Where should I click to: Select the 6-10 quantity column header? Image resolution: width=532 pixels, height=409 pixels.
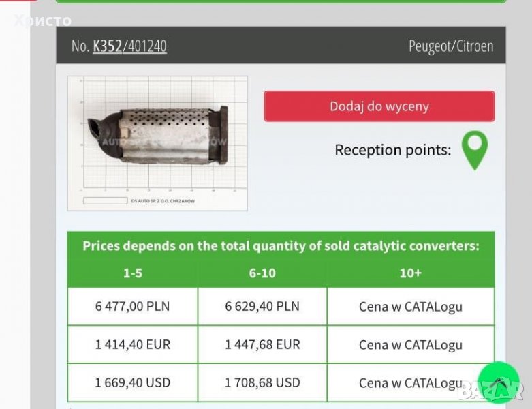[262, 273]
